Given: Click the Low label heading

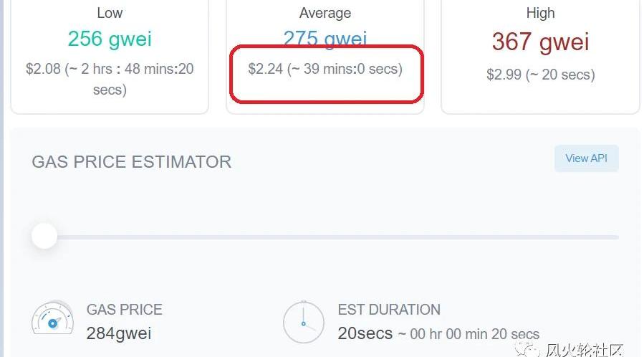Looking at the screenshot, I should coord(110,13).
